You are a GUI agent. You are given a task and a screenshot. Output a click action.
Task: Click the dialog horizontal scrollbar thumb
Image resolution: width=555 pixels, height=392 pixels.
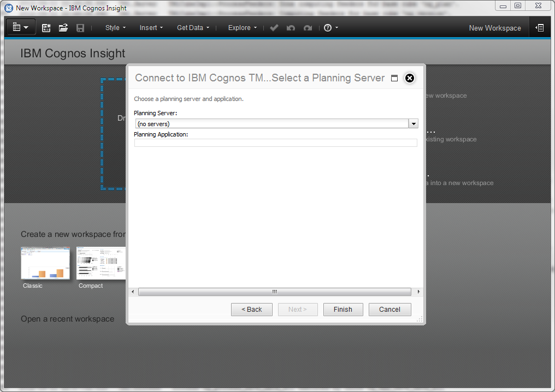coord(275,292)
